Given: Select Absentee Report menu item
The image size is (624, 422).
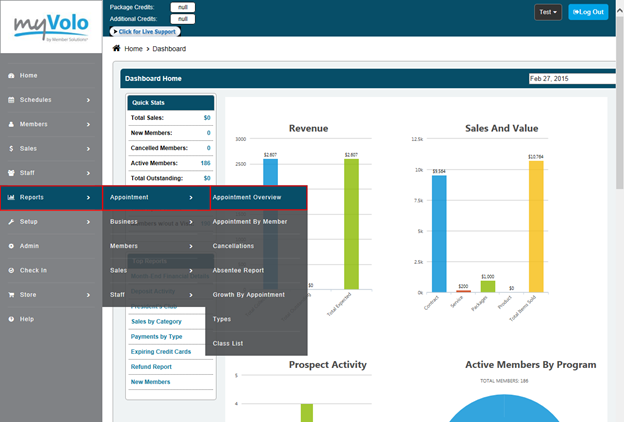Looking at the screenshot, I should pyautogui.click(x=252, y=270).
